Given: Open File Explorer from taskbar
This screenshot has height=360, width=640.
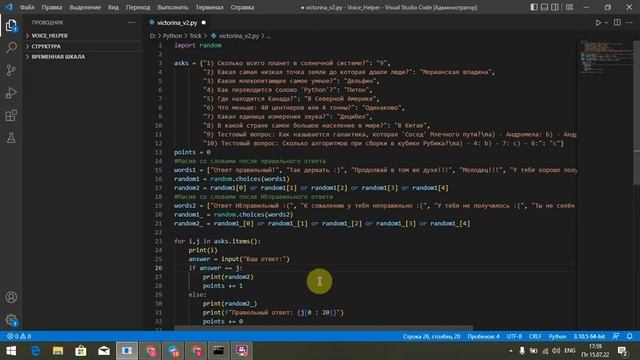Looking at the screenshot, I should pos(58,351).
